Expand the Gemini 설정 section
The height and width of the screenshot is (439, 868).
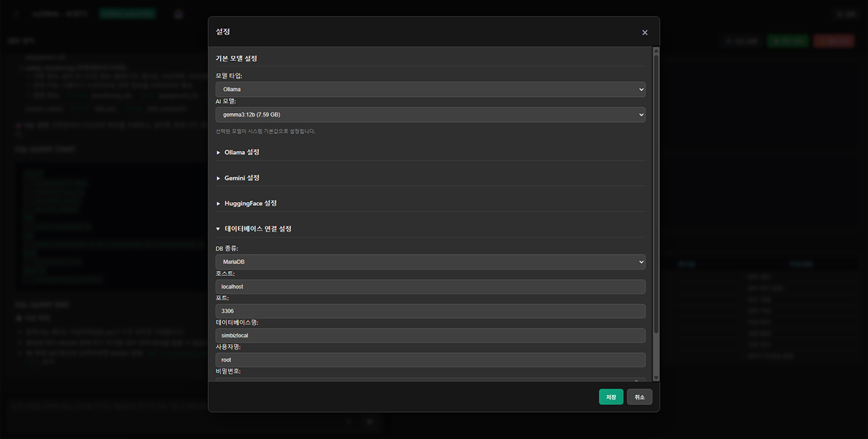pyautogui.click(x=241, y=178)
